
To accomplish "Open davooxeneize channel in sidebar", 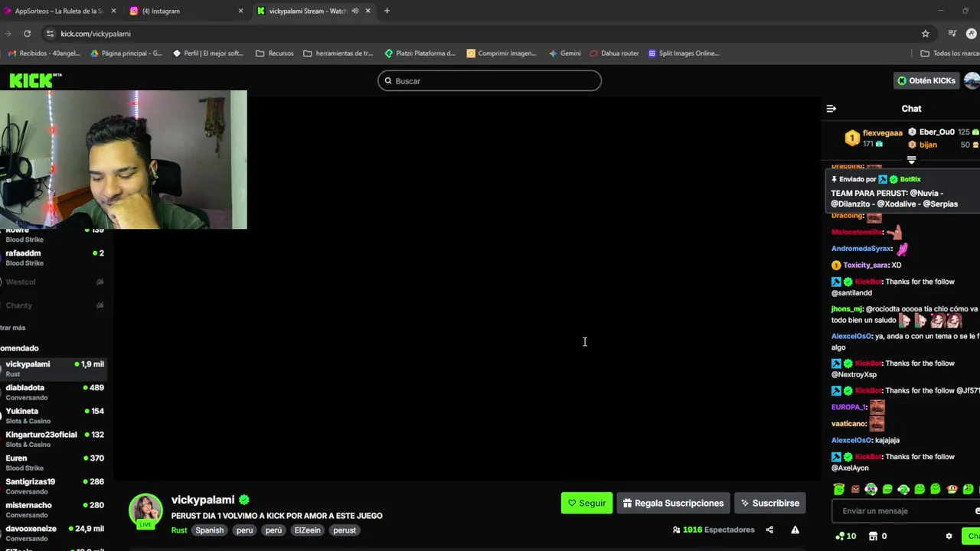I will [x=54, y=533].
